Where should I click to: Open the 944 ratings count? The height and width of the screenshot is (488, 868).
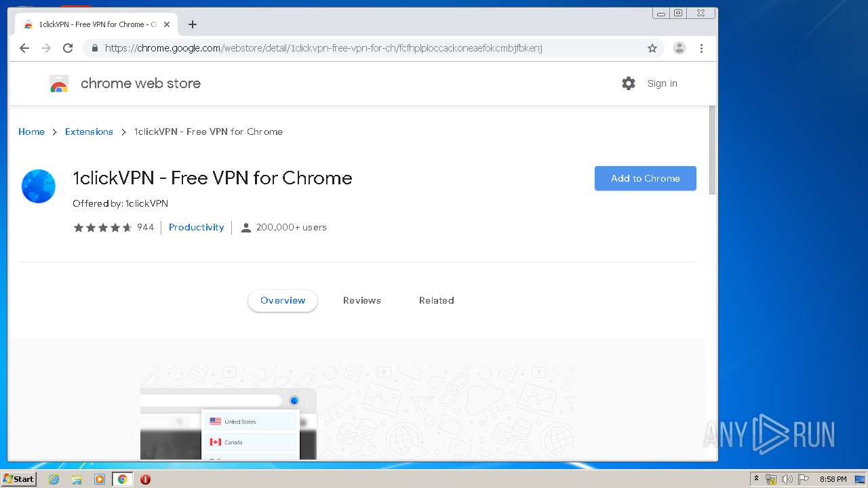pos(145,228)
